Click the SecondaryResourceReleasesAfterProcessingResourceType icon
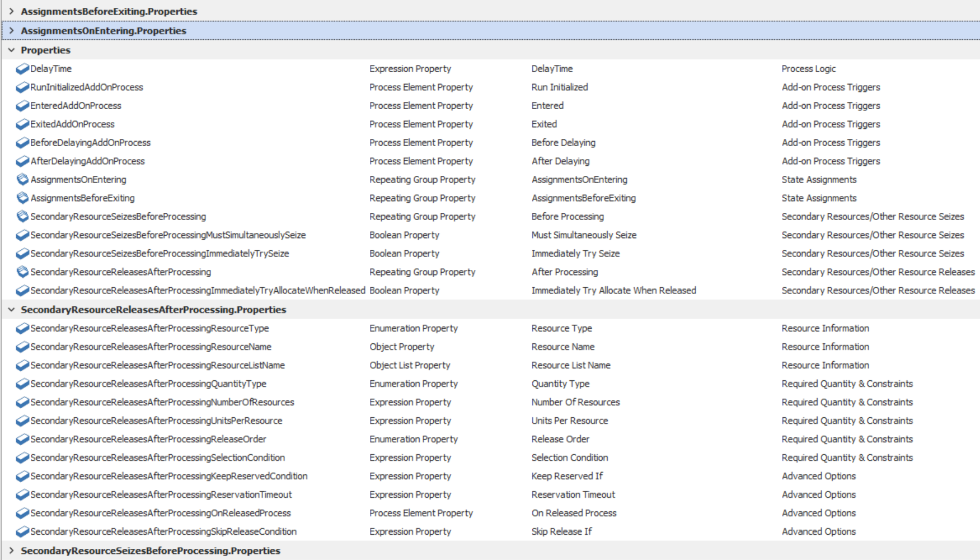980x560 pixels. pos(22,329)
